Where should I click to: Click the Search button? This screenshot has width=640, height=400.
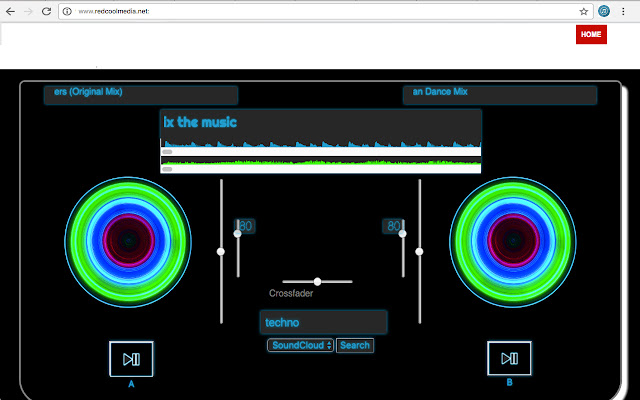click(354, 346)
